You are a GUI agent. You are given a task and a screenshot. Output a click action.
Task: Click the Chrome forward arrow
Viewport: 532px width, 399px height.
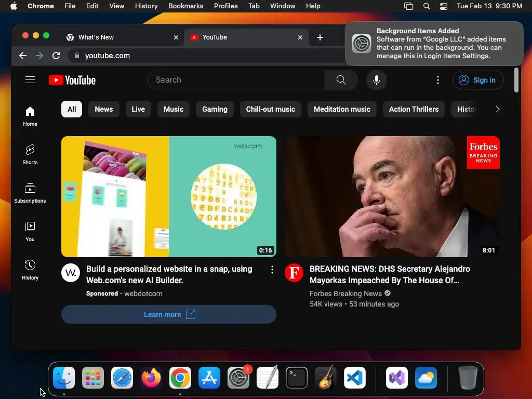(39, 56)
